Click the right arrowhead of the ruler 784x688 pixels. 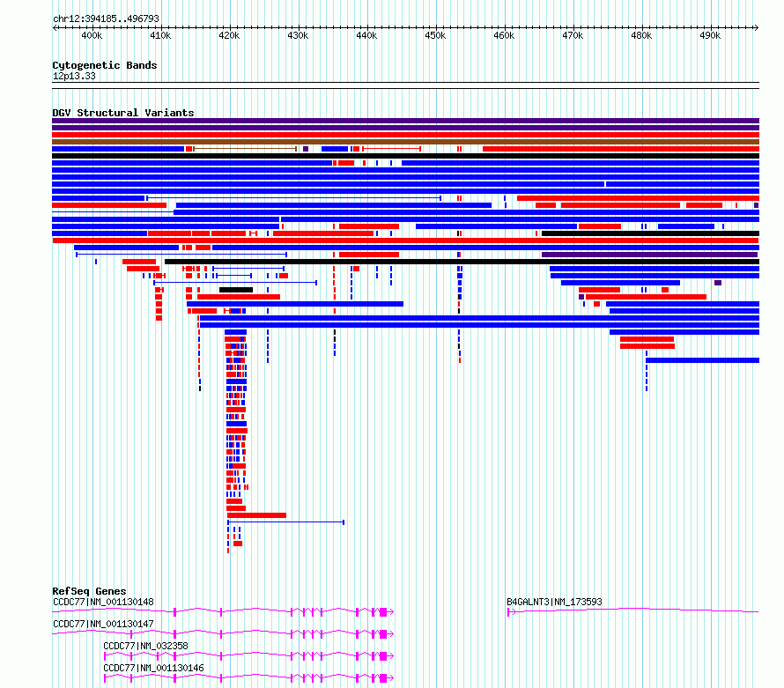click(757, 27)
